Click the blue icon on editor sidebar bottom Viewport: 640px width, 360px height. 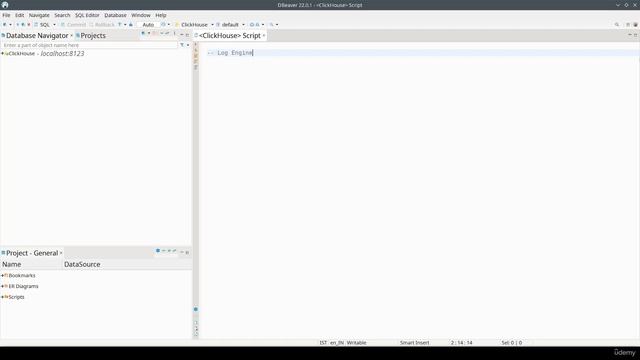(196, 309)
